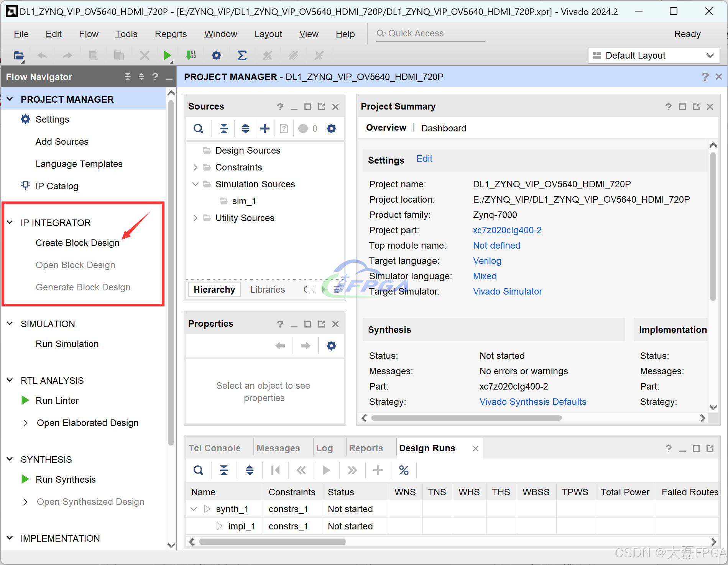Viewport: 728px width, 565px height.
Task: Switch to the Tcl Console tab
Action: pos(214,448)
